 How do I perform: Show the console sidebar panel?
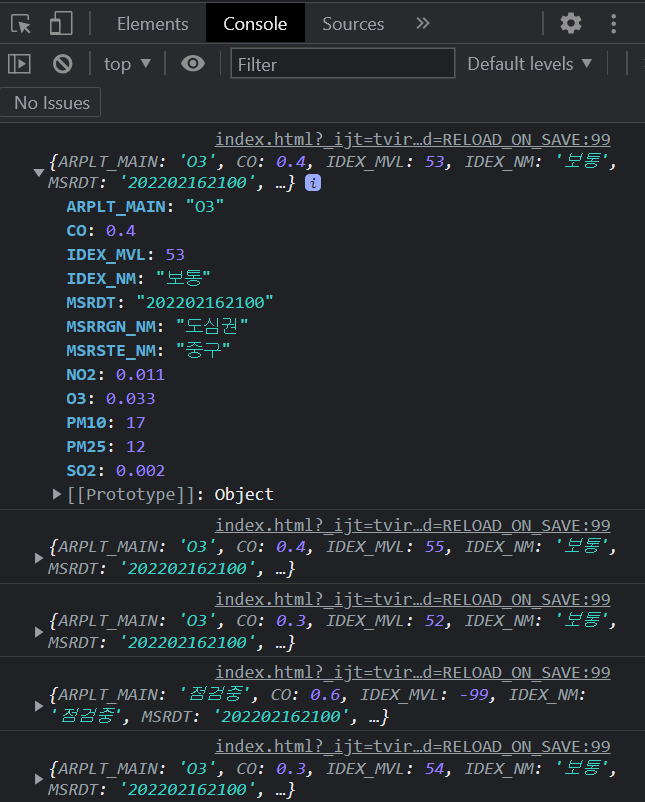[19, 64]
